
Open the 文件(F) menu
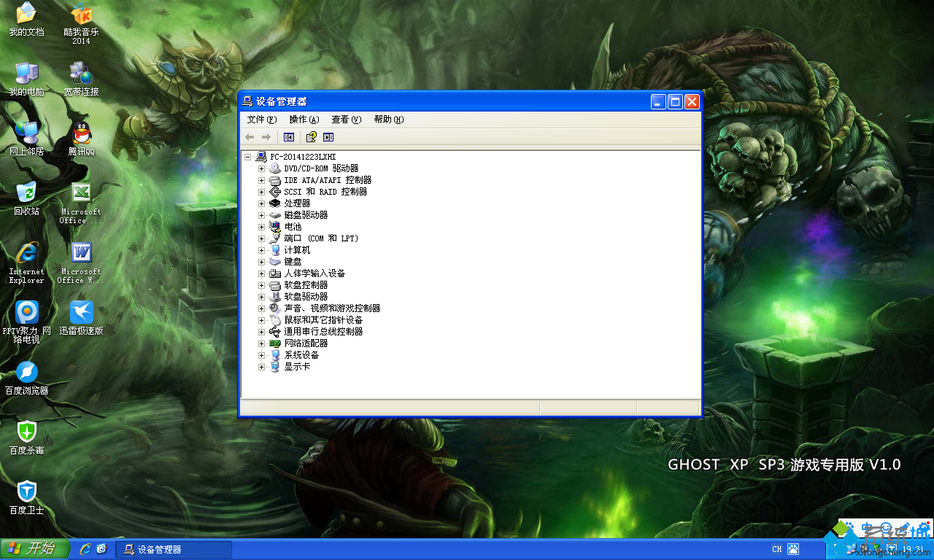(262, 120)
